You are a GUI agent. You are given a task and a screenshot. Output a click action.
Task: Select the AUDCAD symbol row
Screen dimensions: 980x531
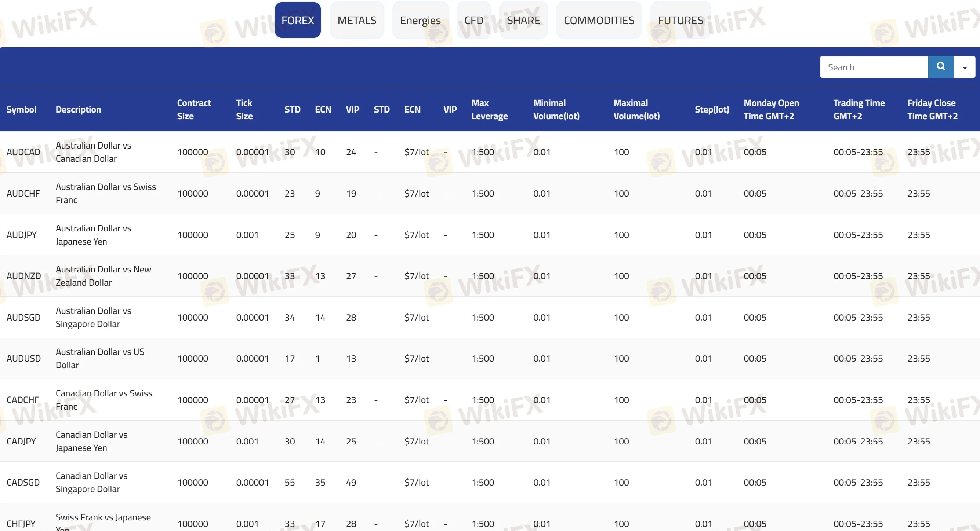(x=490, y=152)
